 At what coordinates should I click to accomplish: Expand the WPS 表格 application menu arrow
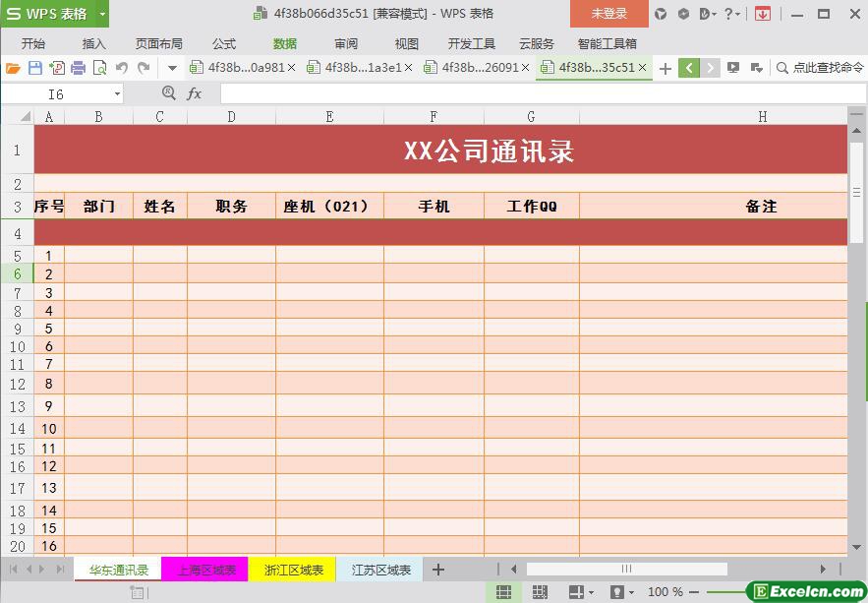tap(102, 14)
